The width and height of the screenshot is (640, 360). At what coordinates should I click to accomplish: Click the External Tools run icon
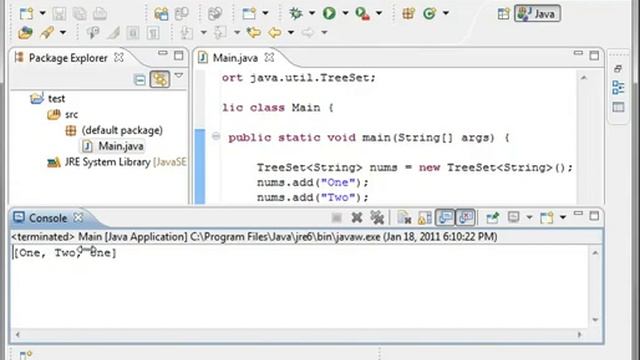(x=362, y=13)
